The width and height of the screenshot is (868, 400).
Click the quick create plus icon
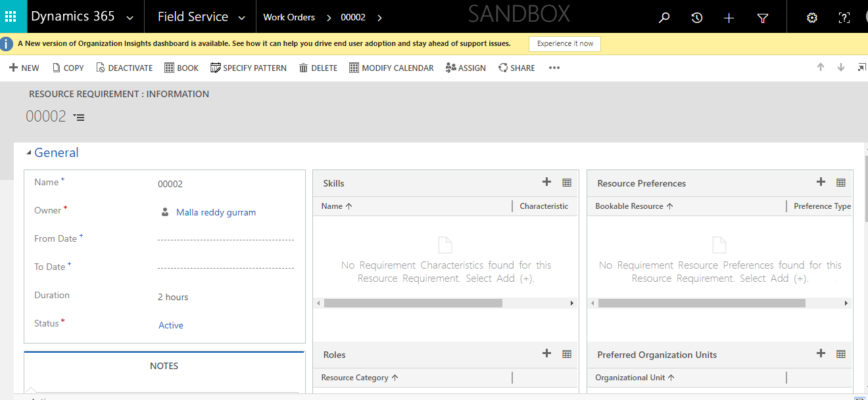pyautogui.click(x=729, y=18)
